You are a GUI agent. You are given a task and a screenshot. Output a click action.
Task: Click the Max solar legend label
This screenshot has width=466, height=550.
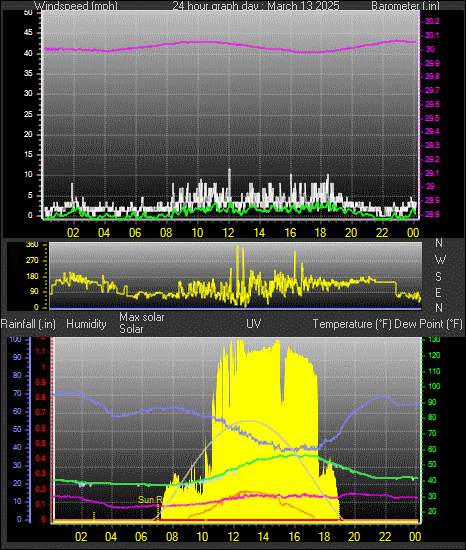click(x=142, y=317)
